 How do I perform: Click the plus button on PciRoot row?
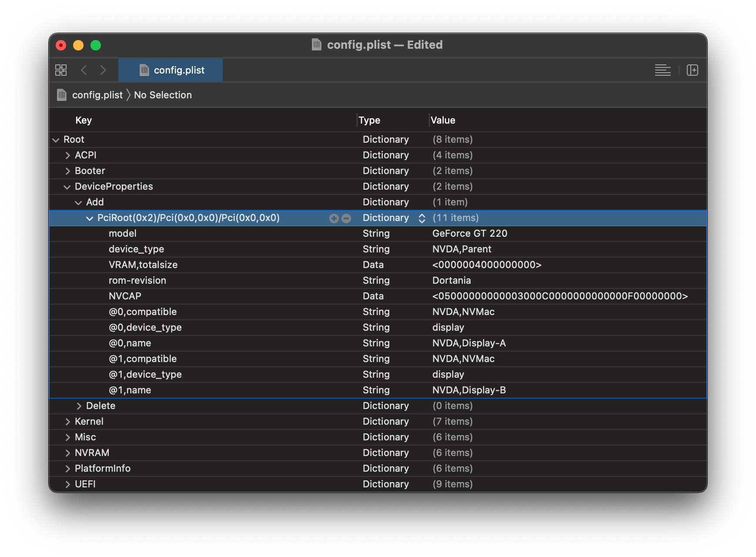(x=334, y=218)
